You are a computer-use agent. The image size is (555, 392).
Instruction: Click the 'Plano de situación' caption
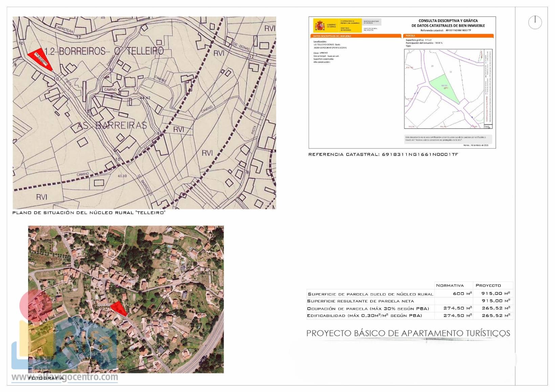[89, 213]
